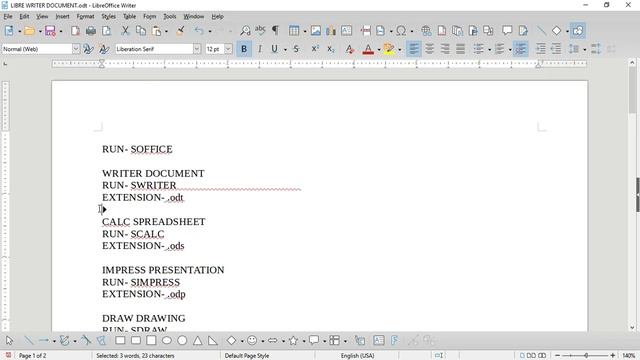Screen dimensions: 640x360
Task: Toggle Italic formatting
Action: coord(260,49)
